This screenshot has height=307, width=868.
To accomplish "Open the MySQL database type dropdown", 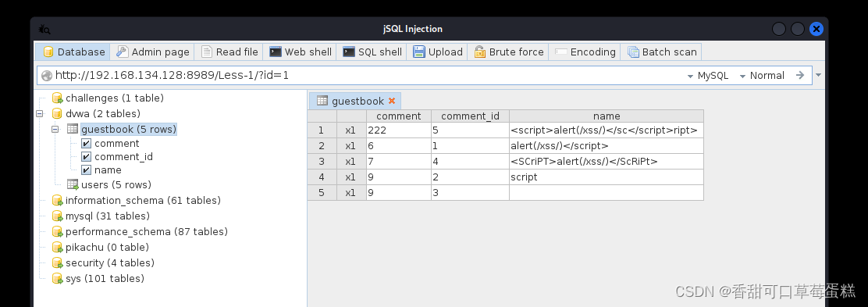I will click(x=708, y=76).
